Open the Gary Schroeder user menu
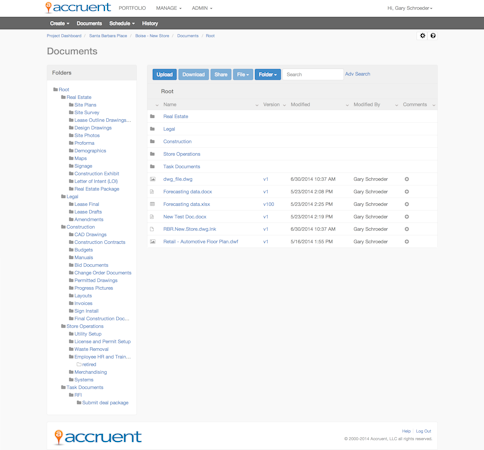The height and width of the screenshot is (450, 484). pyautogui.click(x=410, y=8)
